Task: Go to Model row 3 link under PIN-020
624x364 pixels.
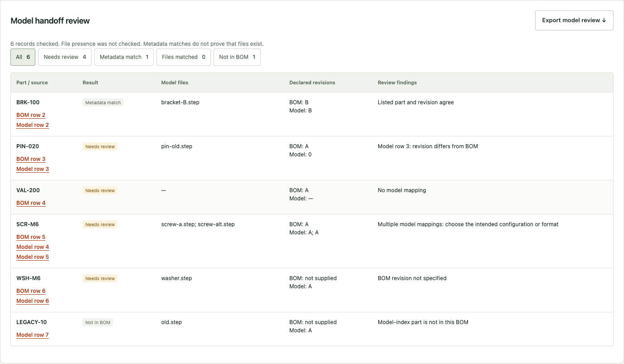Action: pos(33,169)
